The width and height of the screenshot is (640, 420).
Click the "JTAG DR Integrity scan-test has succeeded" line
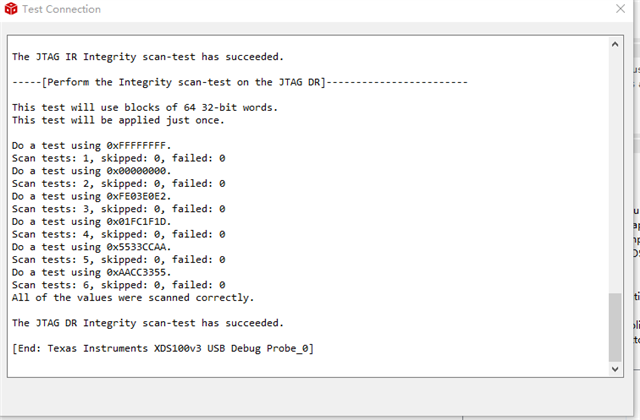pyautogui.click(x=147, y=322)
